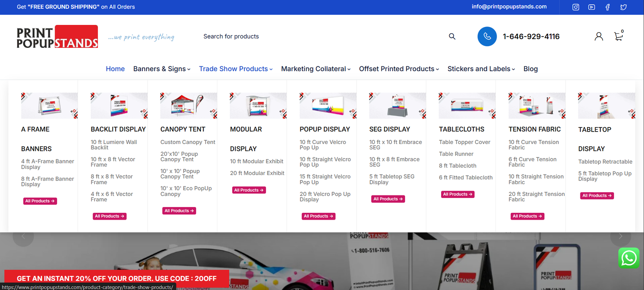Open the shopping cart icon
Viewport: 644px width, 290px height.
(619, 36)
